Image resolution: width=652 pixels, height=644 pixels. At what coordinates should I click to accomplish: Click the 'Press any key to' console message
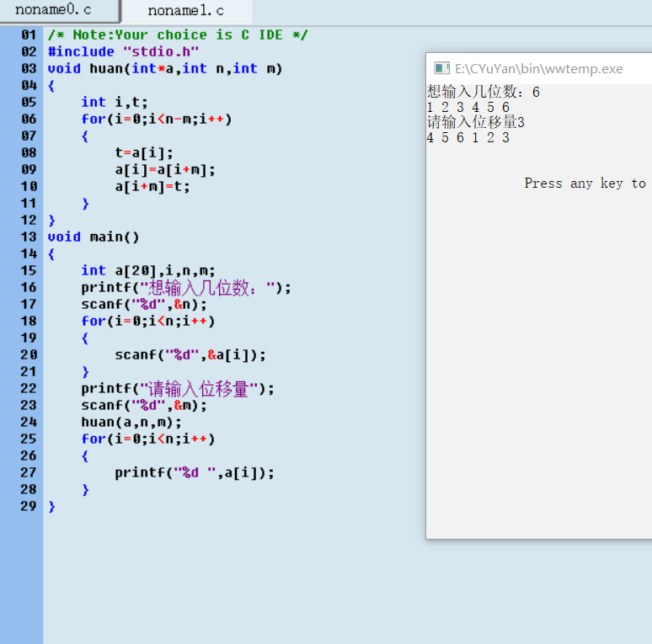[585, 184]
